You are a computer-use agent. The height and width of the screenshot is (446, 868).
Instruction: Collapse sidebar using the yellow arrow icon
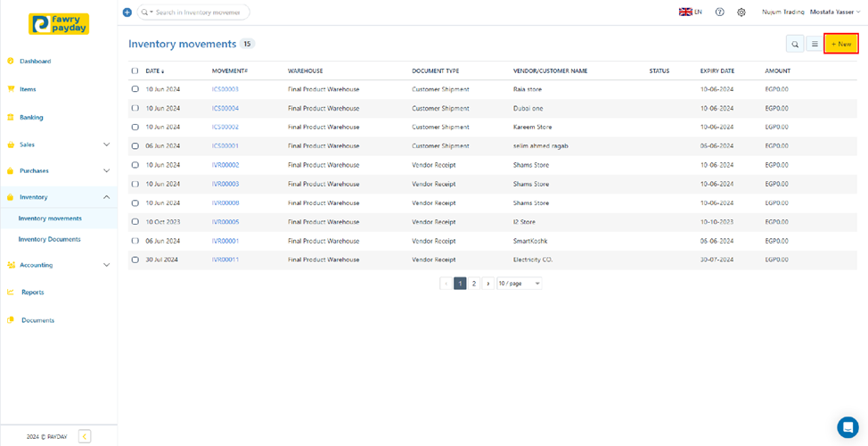point(85,436)
